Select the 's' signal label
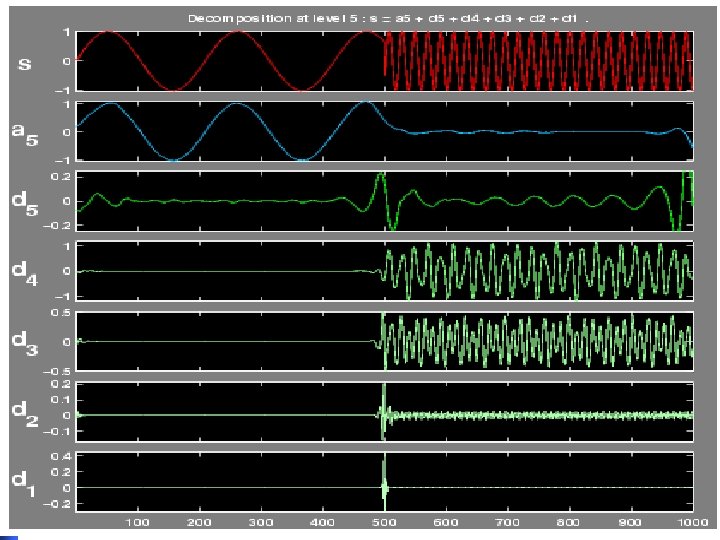The height and width of the screenshot is (540, 720). point(24,62)
